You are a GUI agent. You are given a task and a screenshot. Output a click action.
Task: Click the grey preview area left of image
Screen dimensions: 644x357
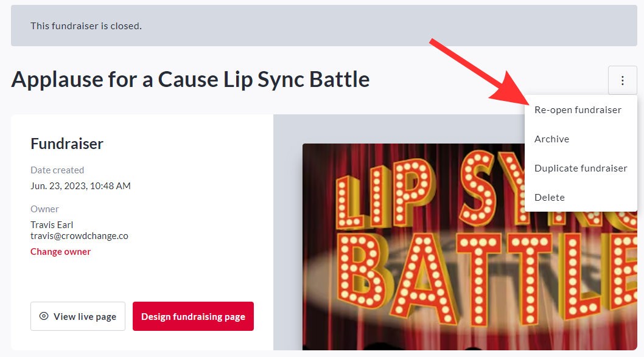287,243
